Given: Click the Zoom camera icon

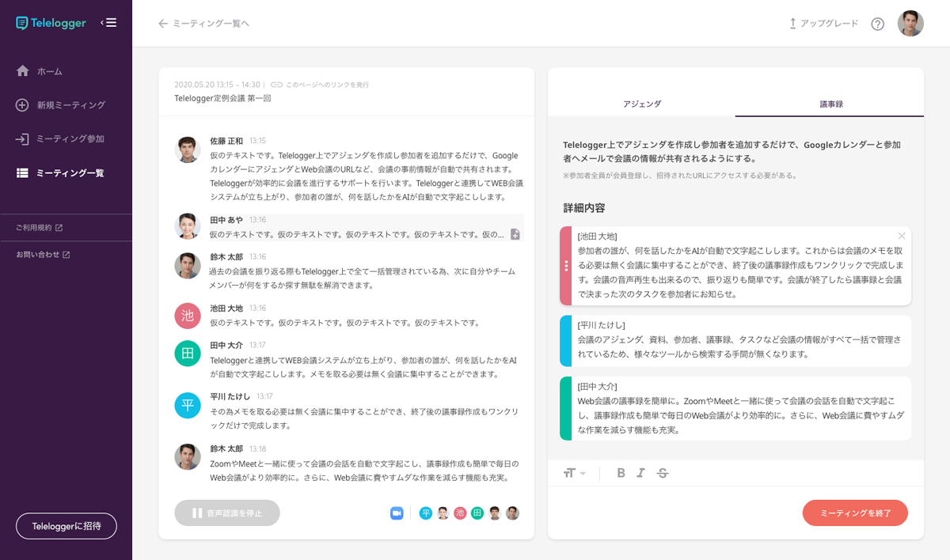Looking at the screenshot, I should (x=397, y=513).
